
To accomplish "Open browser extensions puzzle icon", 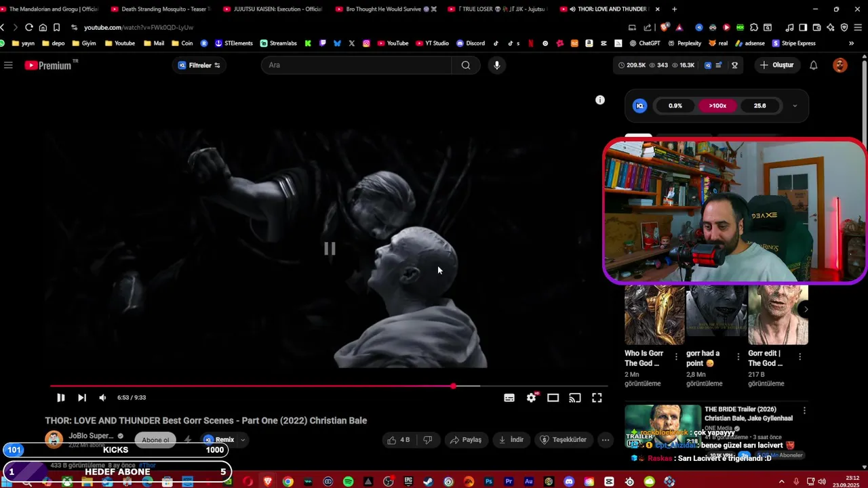I will (x=753, y=27).
